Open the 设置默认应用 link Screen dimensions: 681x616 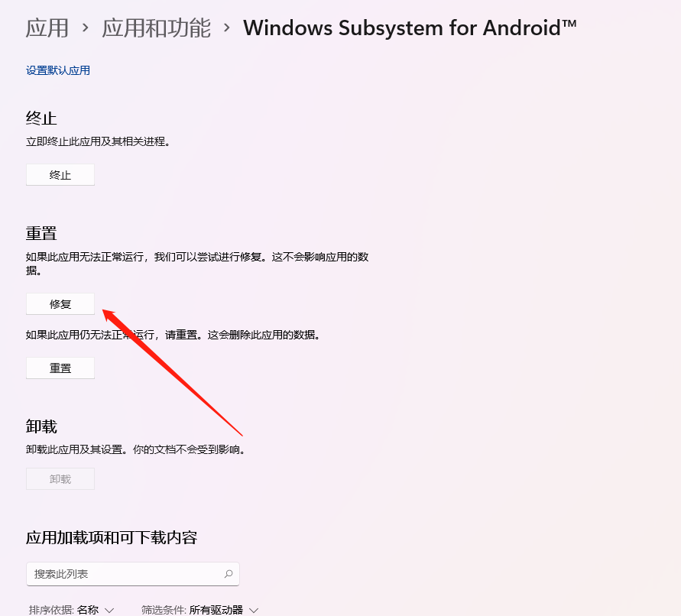(58, 70)
